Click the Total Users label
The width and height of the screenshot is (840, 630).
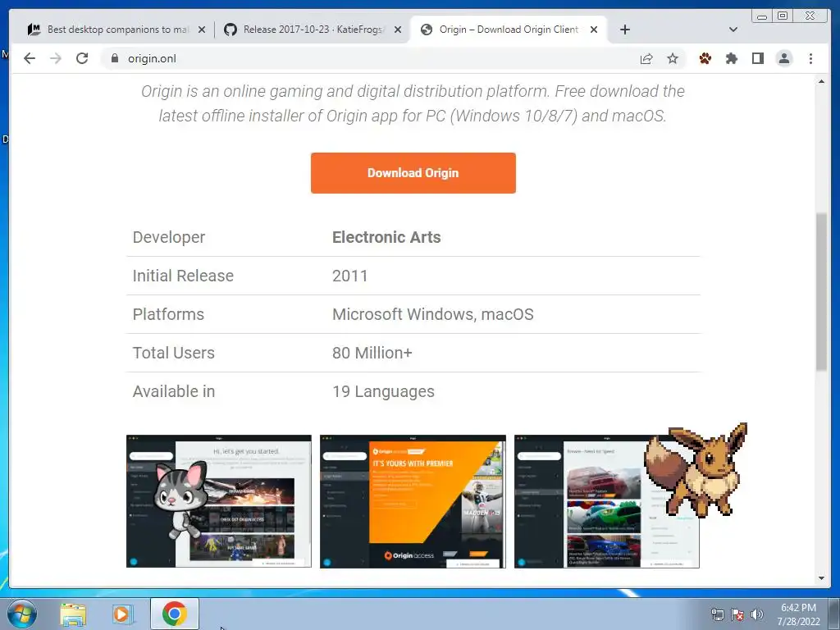(174, 353)
